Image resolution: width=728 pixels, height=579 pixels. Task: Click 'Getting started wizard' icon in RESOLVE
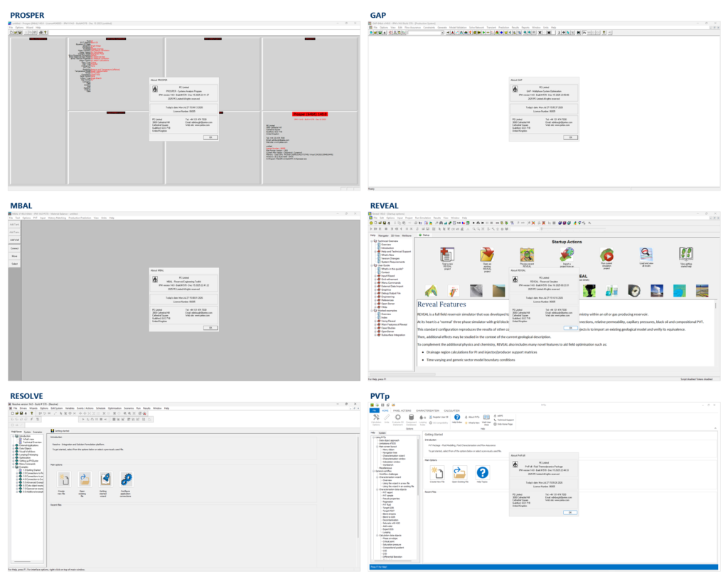[x=105, y=479]
